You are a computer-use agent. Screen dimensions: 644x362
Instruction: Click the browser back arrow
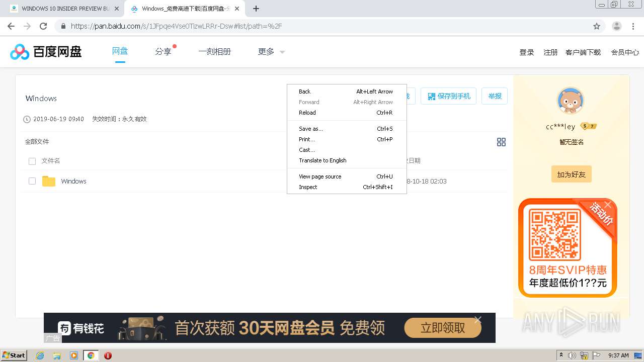[x=11, y=26]
